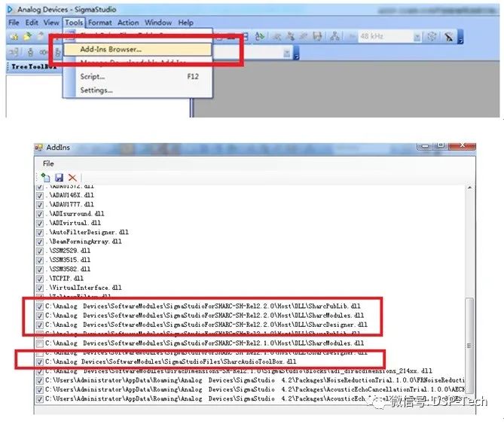Uncheck the NoiseReductionTrial package checkbox
504x424 pixels.
[x=40, y=381]
